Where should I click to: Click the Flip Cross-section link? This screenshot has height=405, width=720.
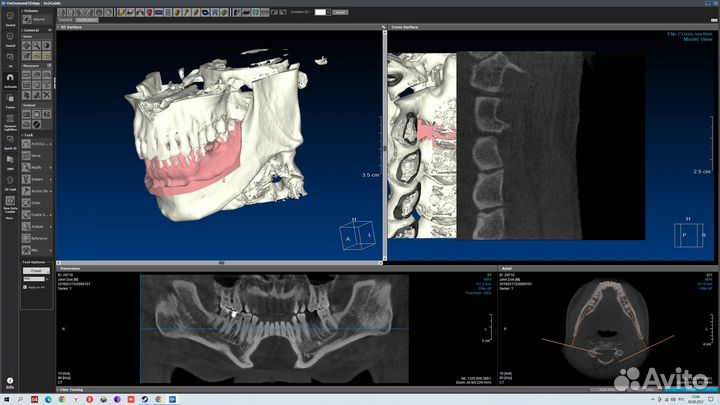coord(689,34)
